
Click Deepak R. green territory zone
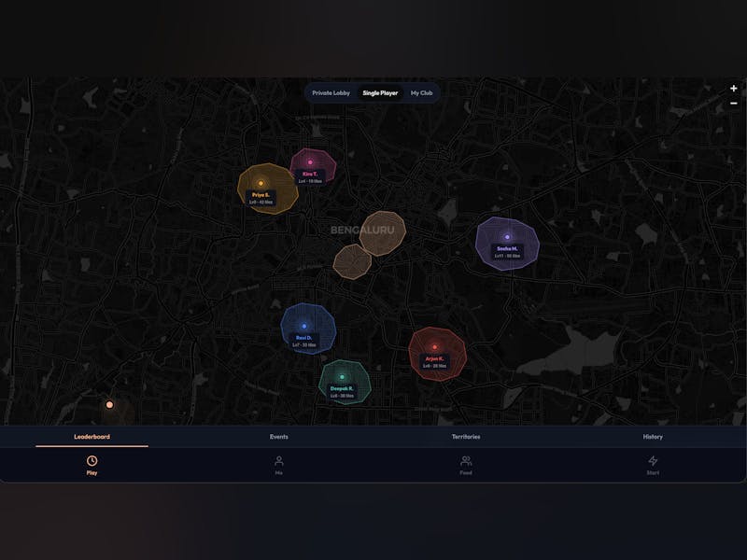tap(343, 383)
